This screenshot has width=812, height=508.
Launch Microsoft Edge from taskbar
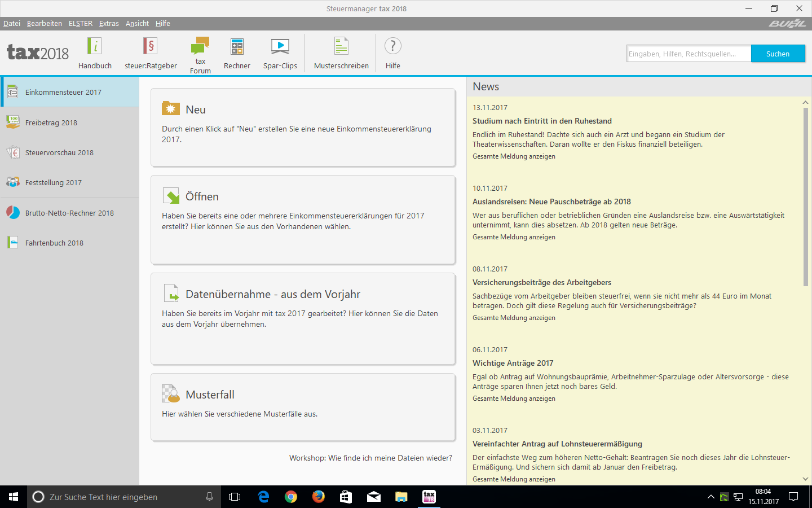coord(263,497)
